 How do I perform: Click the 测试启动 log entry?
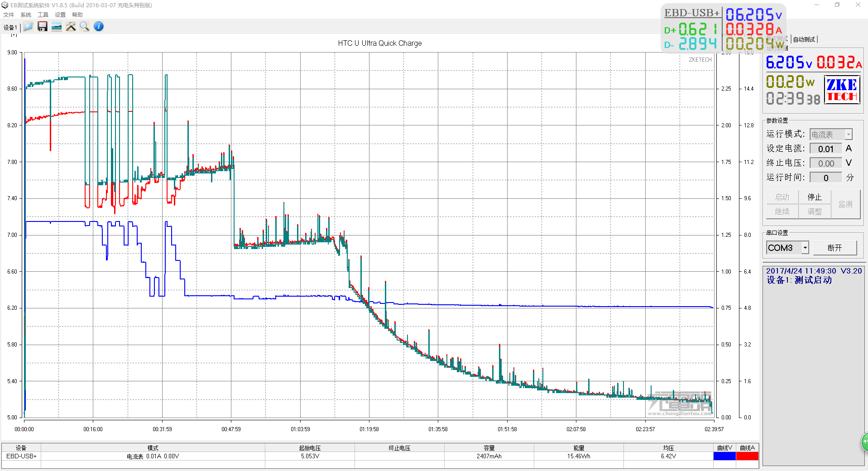point(799,280)
